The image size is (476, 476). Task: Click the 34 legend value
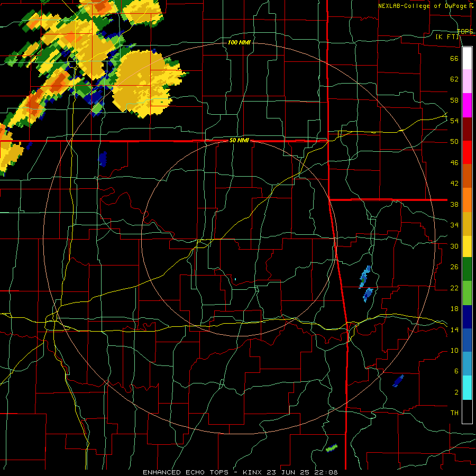click(x=454, y=225)
